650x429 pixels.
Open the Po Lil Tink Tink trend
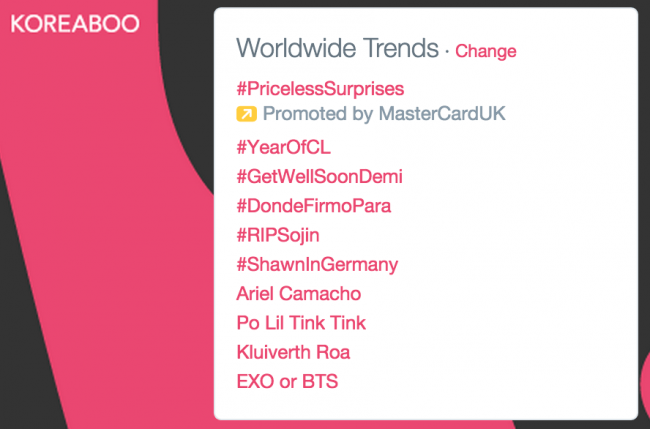coord(301,323)
